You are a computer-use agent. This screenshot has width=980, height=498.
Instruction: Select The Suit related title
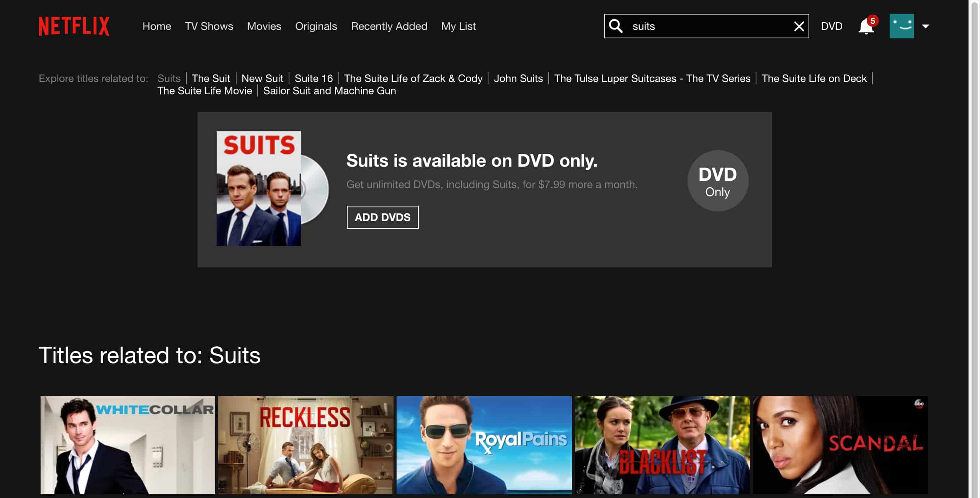(211, 78)
